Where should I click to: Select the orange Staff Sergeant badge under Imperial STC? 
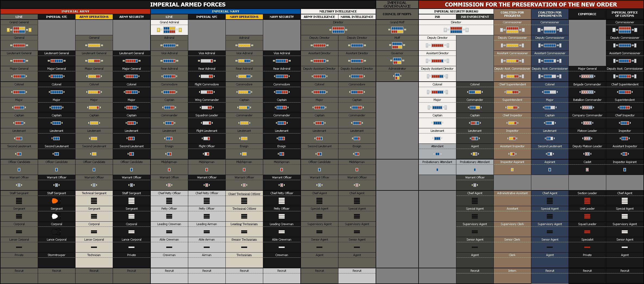pyautogui.click(x=56, y=201)
